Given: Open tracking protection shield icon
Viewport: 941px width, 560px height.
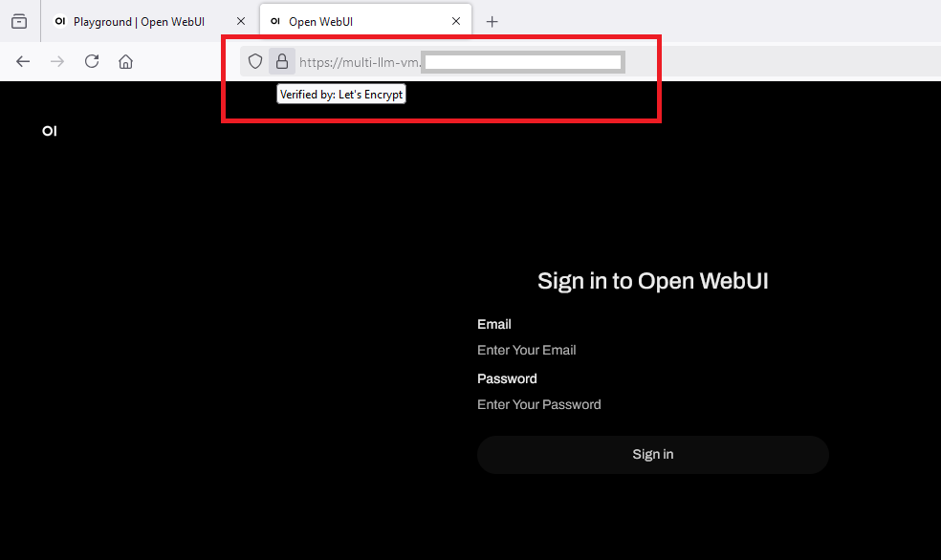Looking at the screenshot, I should tap(255, 62).
